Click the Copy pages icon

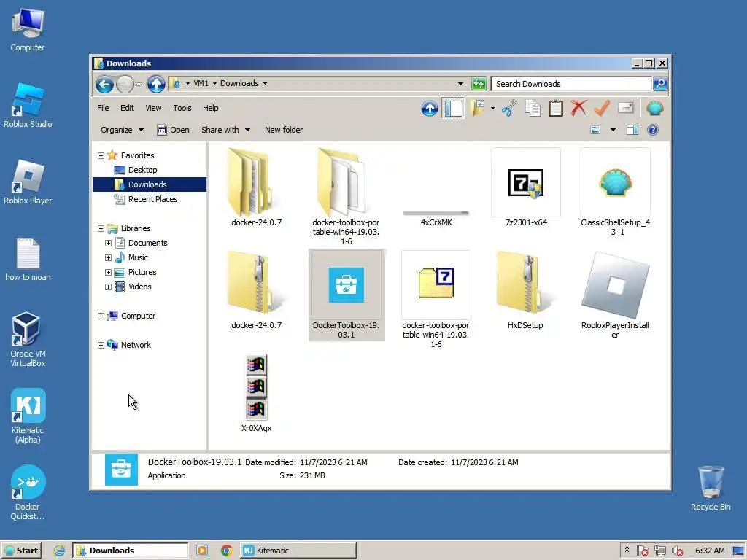coord(533,109)
